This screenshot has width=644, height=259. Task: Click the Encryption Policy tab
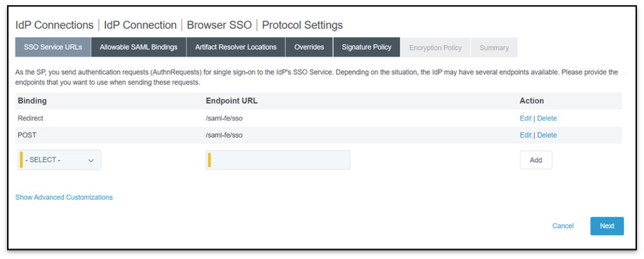(435, 48)
